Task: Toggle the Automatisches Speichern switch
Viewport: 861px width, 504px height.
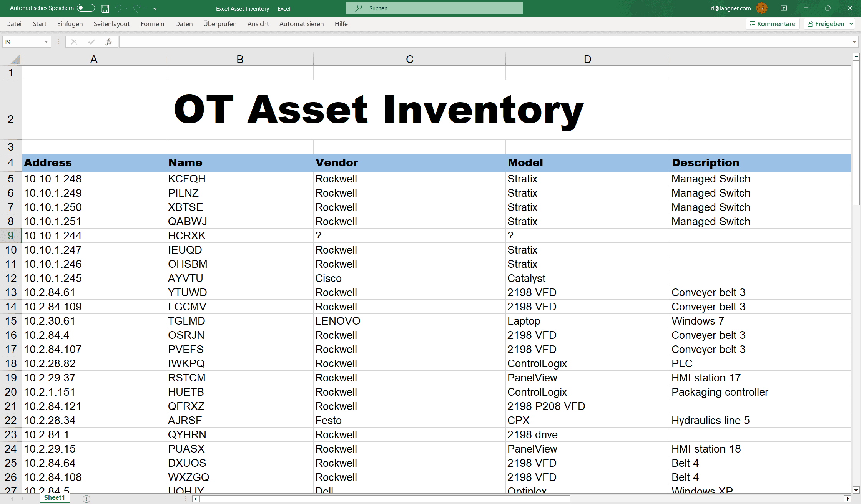Action: 86,8
